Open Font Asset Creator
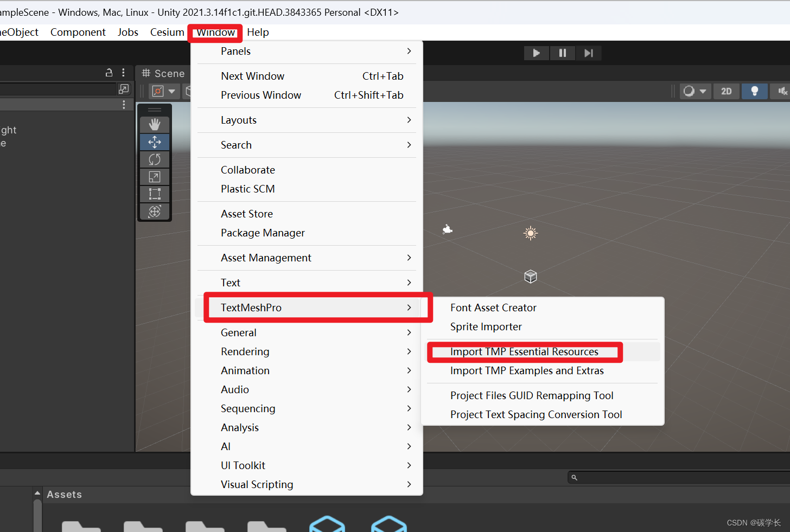This screenshot has height=532, width=790. (x=543, y=307)
